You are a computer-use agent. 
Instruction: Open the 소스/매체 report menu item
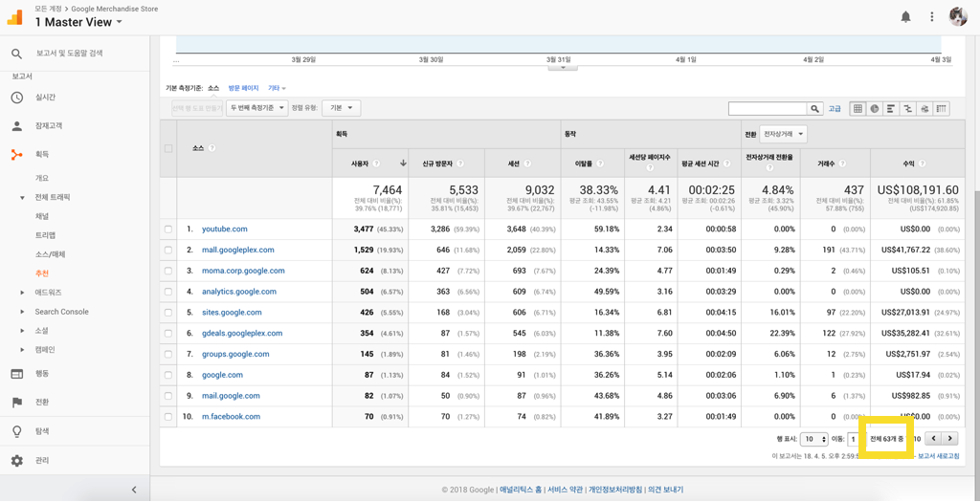click(x=50, y=254)
